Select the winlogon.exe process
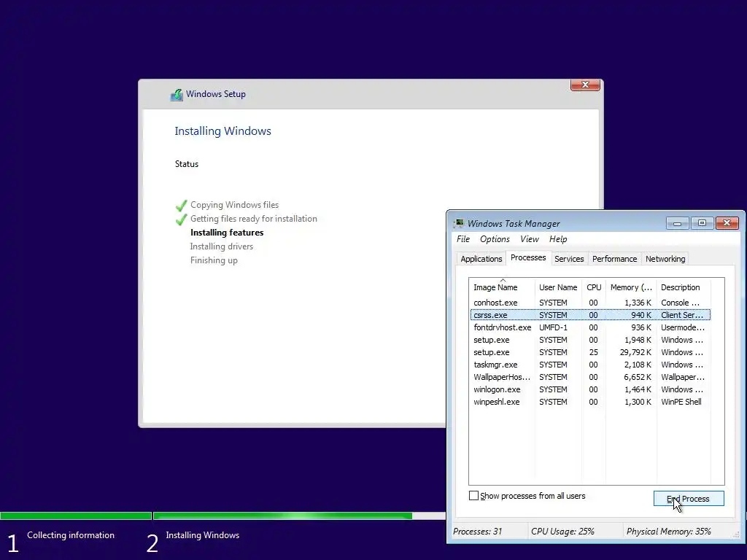The height and width of the screenshot is (560, 747). 589,389
